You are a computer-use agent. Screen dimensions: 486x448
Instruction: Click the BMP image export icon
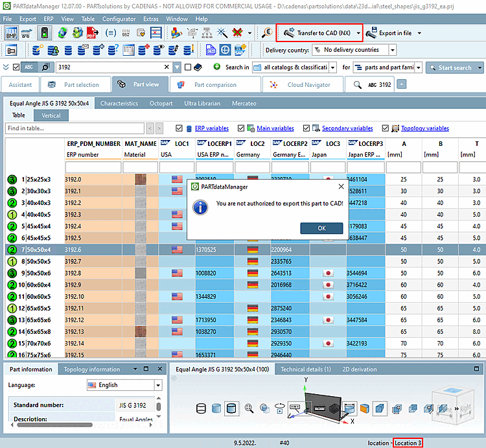pyautogui.click(x=12, y=32)
